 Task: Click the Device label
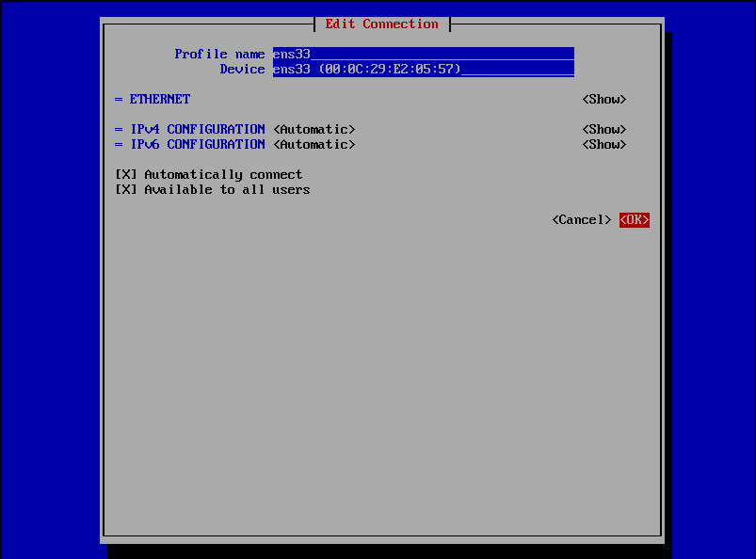pyautogui.click(x=242, y=69)
